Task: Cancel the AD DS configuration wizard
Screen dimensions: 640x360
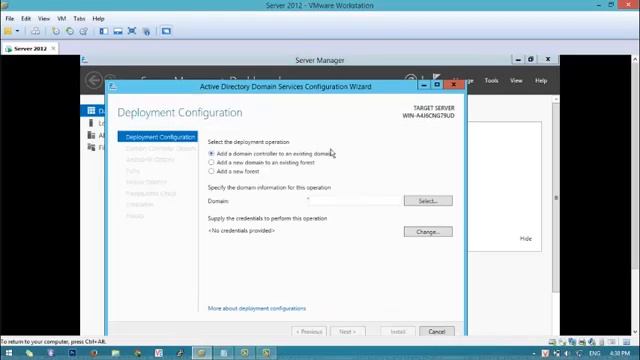Action: coord(437,331)
